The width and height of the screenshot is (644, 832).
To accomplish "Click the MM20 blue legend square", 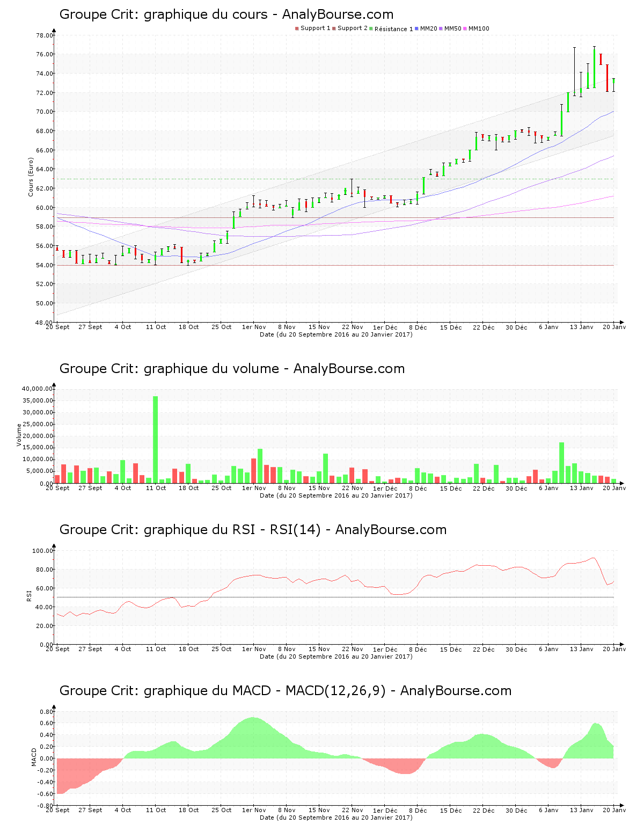I will (x=416, y=28).
